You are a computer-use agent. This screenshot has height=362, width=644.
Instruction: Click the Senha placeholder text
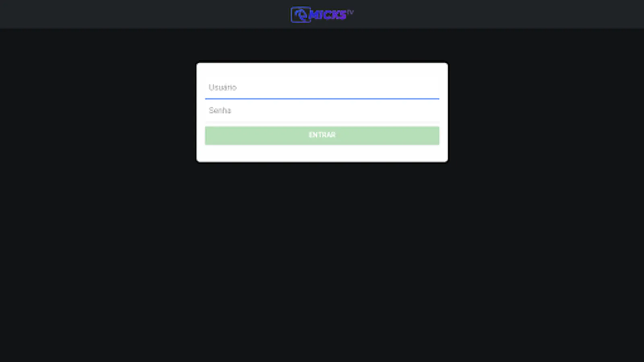pyautogui.click(x=220, y=110)
